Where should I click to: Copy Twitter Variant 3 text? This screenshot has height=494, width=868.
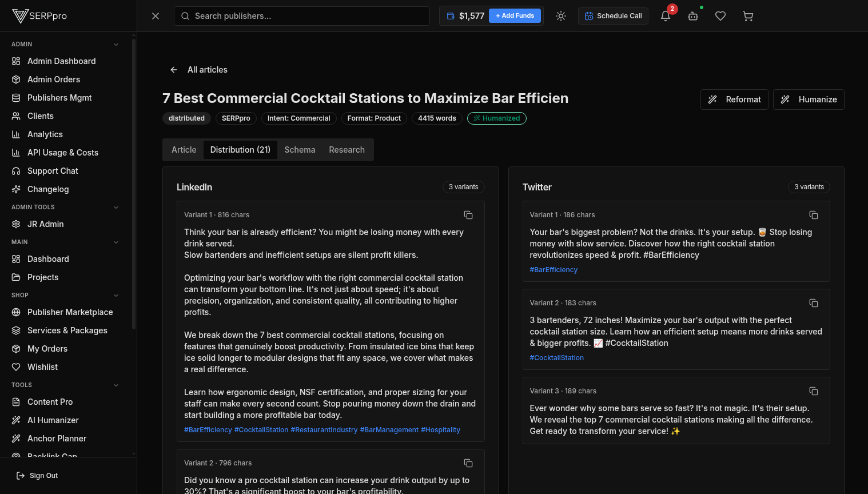coord(814,391)
